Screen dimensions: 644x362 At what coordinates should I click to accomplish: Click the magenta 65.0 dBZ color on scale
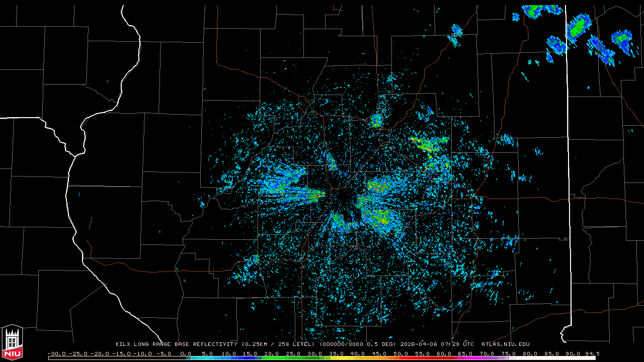coord(466,358)
